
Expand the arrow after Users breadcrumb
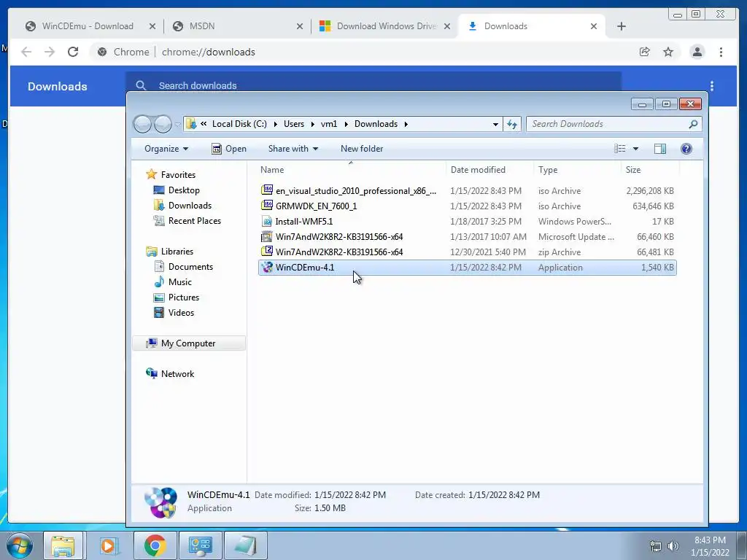point(312,124)
